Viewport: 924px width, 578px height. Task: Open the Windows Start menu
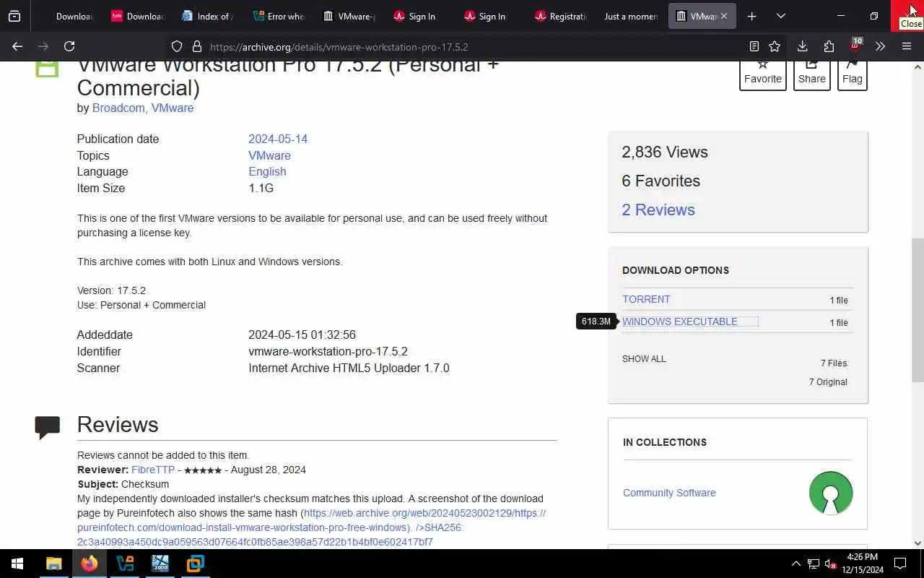(17, 564)
